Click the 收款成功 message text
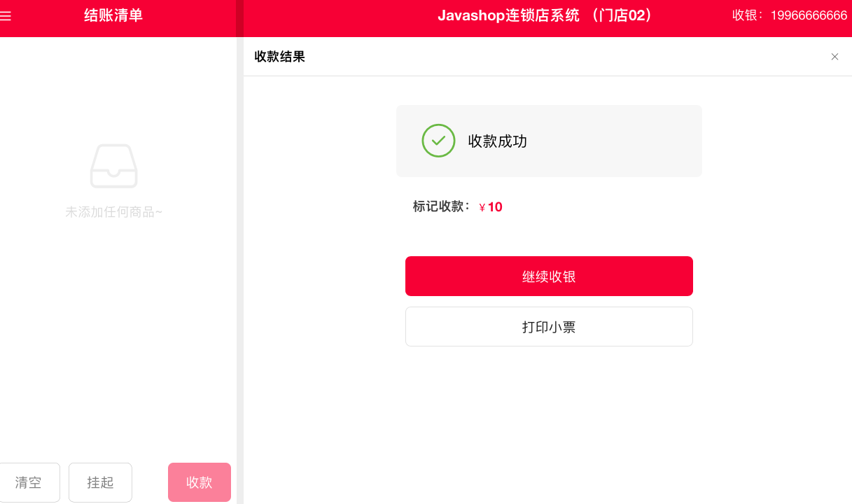 click(497, 141)
